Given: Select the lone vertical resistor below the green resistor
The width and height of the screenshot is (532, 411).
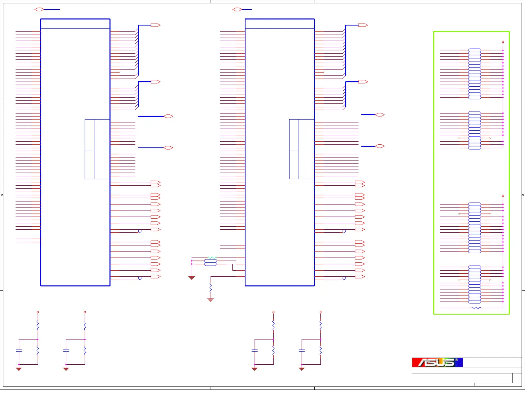Looking at the screenshot, I should tap(211, 287).
